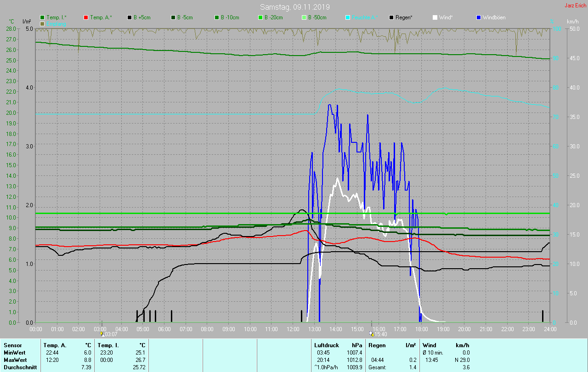Select the Regen column header in table
This screenshot has height=372, width=588.
(x=377, y=345)
